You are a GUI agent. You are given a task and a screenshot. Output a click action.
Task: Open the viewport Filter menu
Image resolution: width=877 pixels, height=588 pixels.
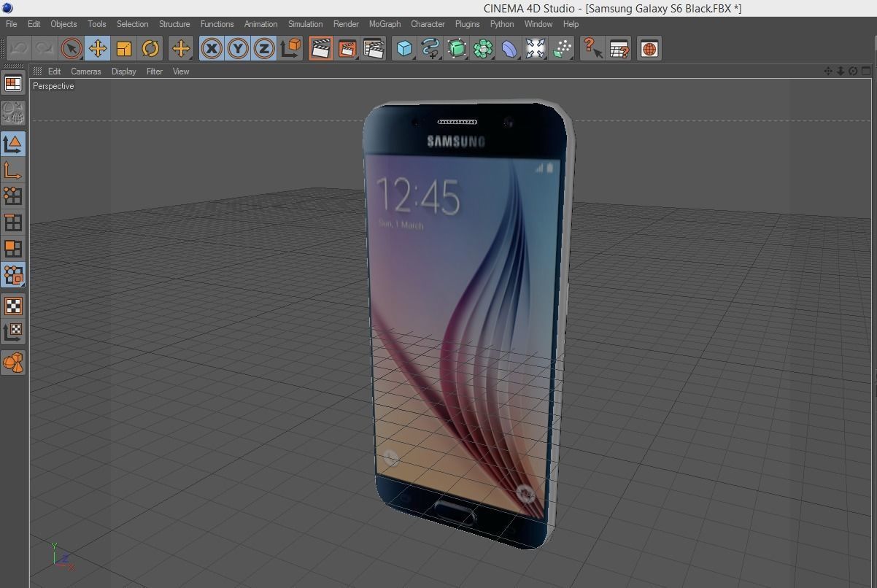(x=155, y=71)
